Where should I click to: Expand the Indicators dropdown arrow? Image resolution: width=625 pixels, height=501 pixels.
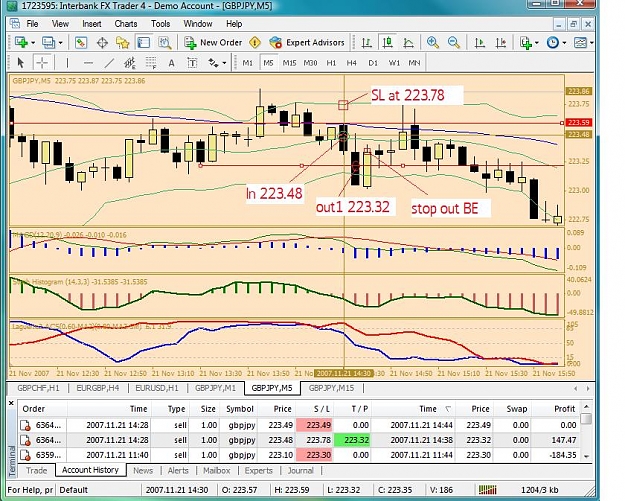[537, 43]
